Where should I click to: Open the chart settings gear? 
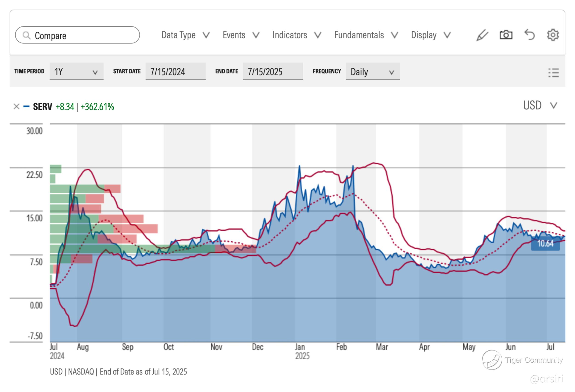(x=553, y=35)
